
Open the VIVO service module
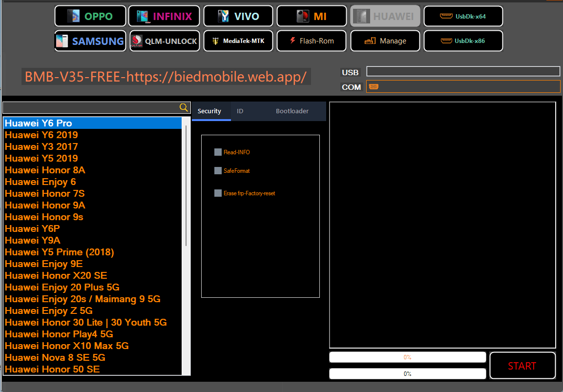(238, 16)
